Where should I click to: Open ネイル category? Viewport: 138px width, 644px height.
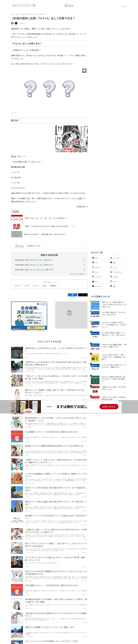tap(118, 267)
